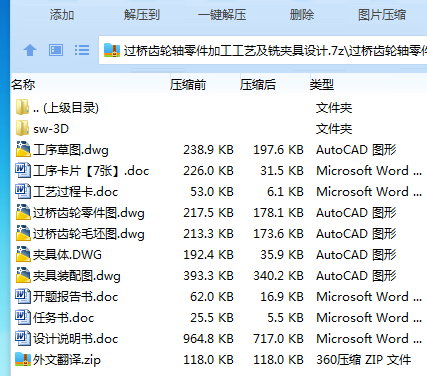Click the archive path address field
The width and height of the screenshot is (427, 376).
point(263,50)
